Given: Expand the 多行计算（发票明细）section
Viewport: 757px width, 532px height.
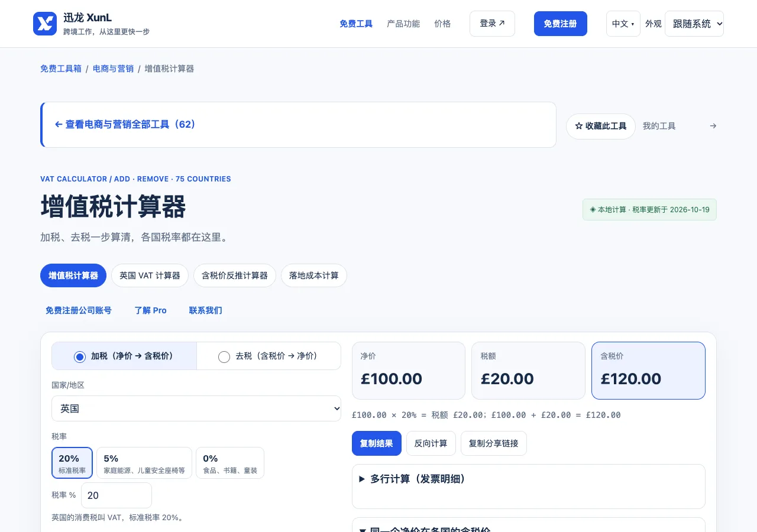Looking at the screenshot, I should pyautogui.click(x=529, y=479).
